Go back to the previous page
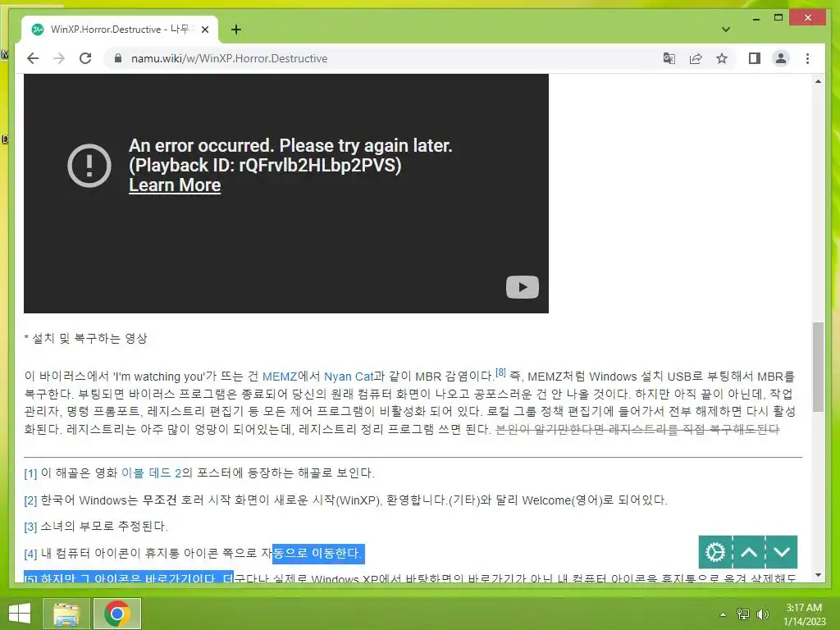840x630 pixels. 33,58
